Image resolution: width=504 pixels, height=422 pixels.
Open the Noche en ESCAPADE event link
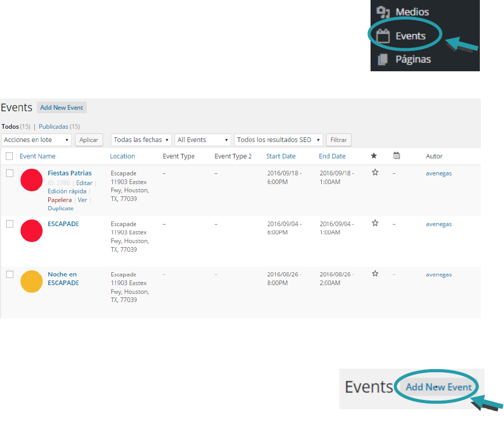point(63,278)
